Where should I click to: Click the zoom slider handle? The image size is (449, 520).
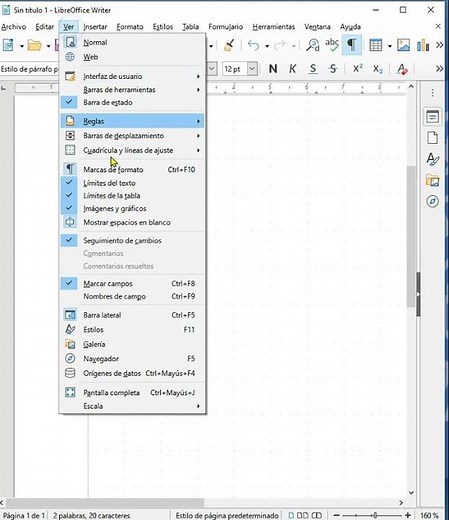pos(375,515)
